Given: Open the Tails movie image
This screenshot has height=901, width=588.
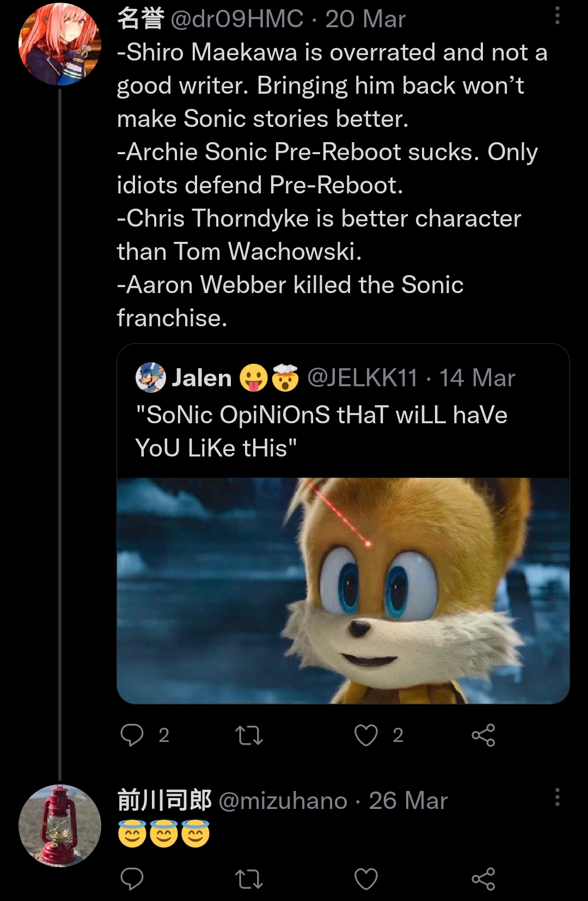Looking at the screenshot, I should tap(343, 590).
